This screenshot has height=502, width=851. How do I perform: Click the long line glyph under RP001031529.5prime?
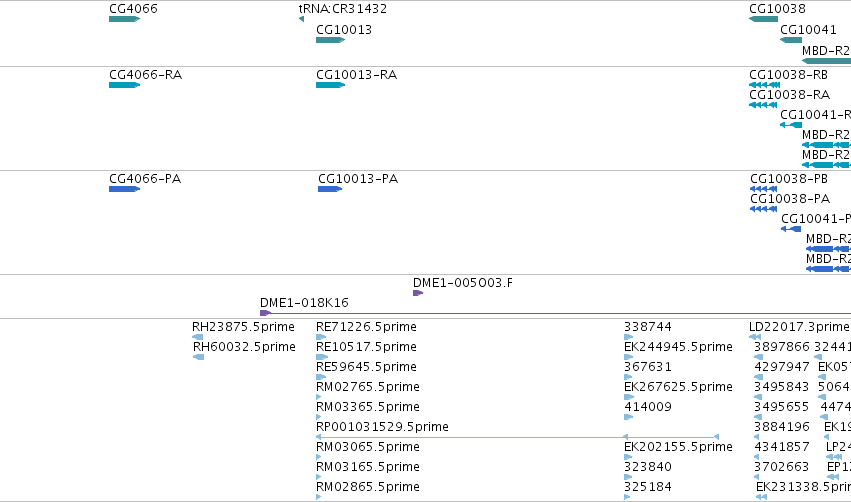tap(517, 437)
